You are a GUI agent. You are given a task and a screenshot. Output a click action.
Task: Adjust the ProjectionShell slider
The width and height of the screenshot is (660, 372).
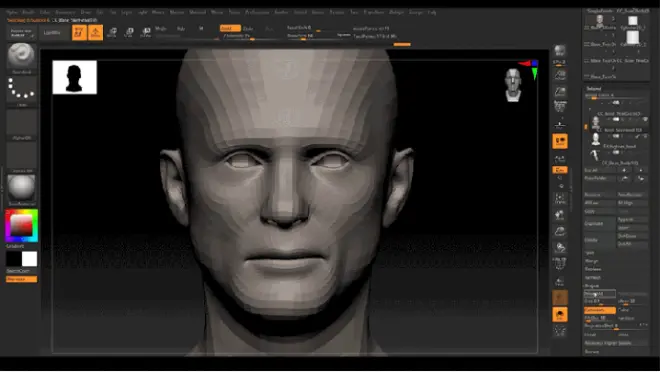[x=616, y=326]
